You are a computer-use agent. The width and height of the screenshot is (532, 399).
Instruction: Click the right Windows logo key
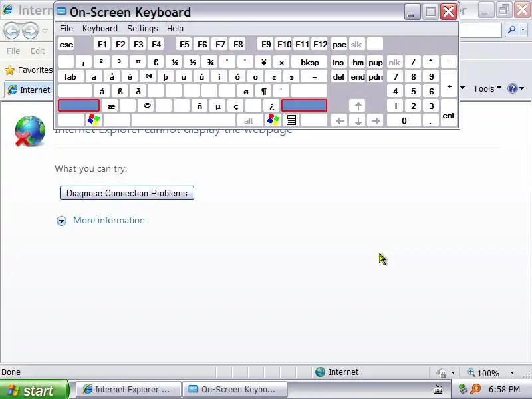273,120
